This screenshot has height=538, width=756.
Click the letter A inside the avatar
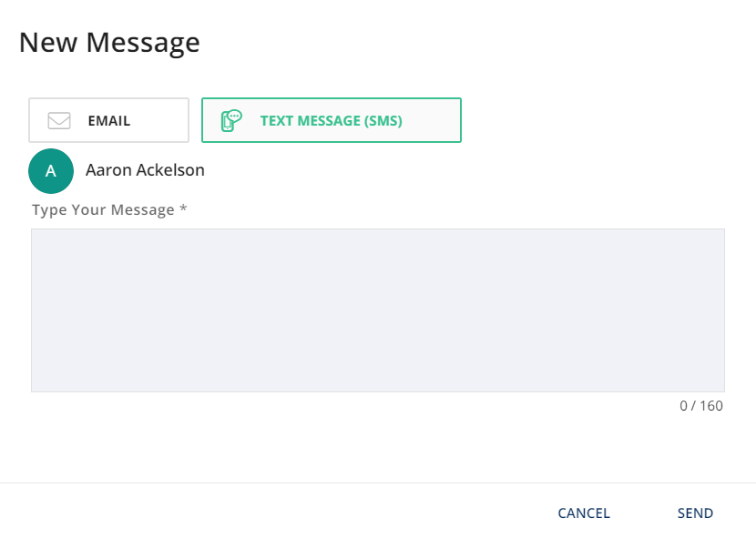[51, 171]
